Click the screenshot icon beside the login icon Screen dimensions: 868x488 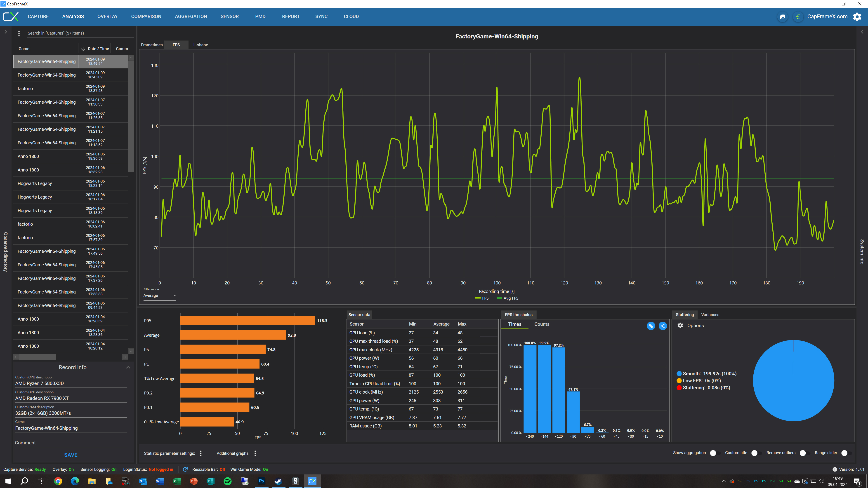tap(782, 16)
